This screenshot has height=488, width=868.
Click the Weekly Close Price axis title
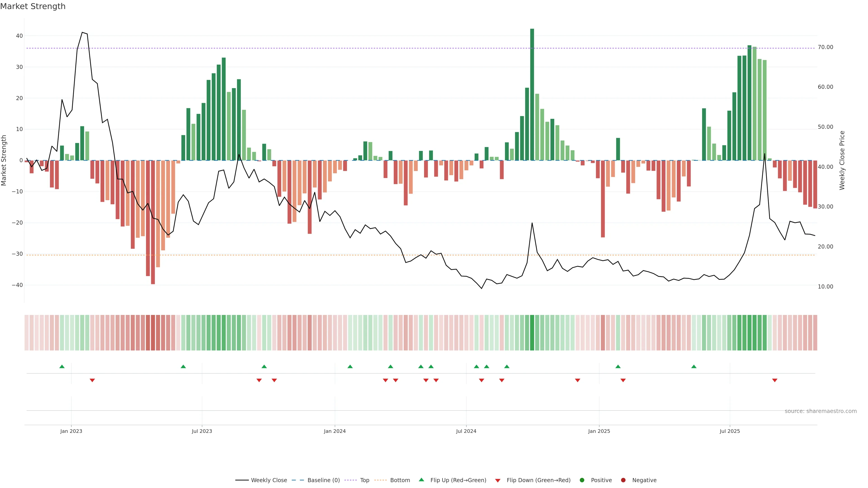coord(842,160)
